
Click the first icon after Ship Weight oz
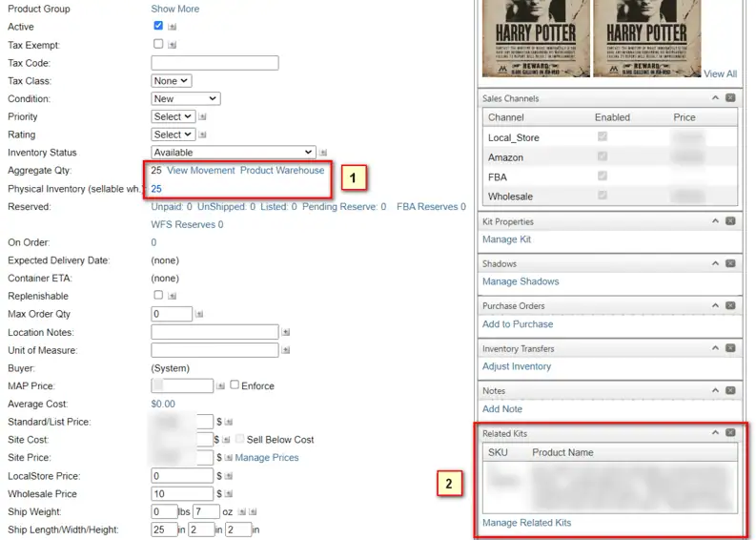click(x=242, y=512)
